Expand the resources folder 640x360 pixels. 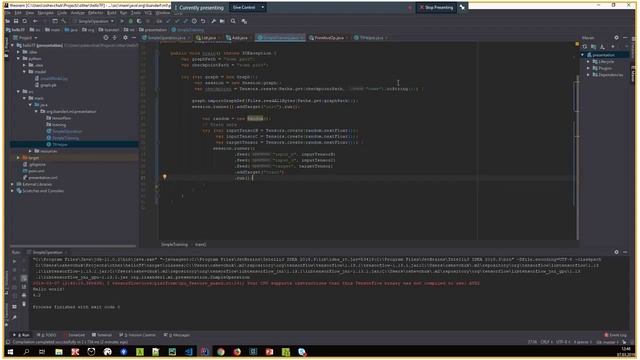tap(31, 151)
